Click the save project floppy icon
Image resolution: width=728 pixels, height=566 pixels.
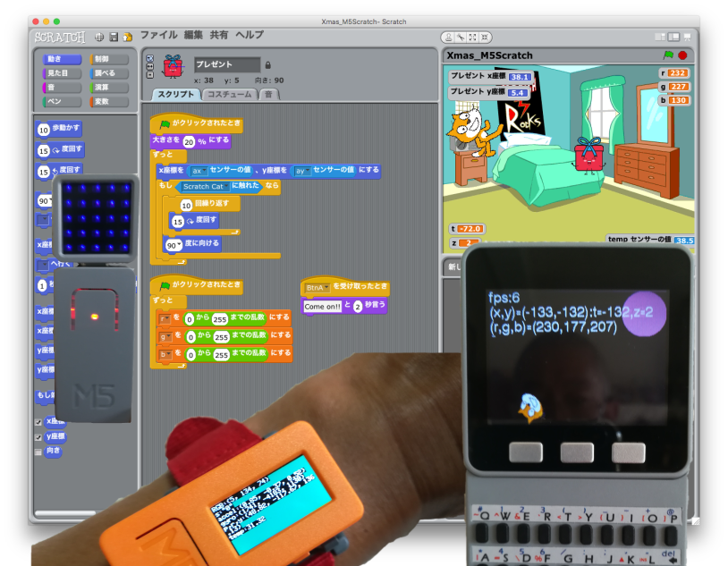tap(114, 37)
